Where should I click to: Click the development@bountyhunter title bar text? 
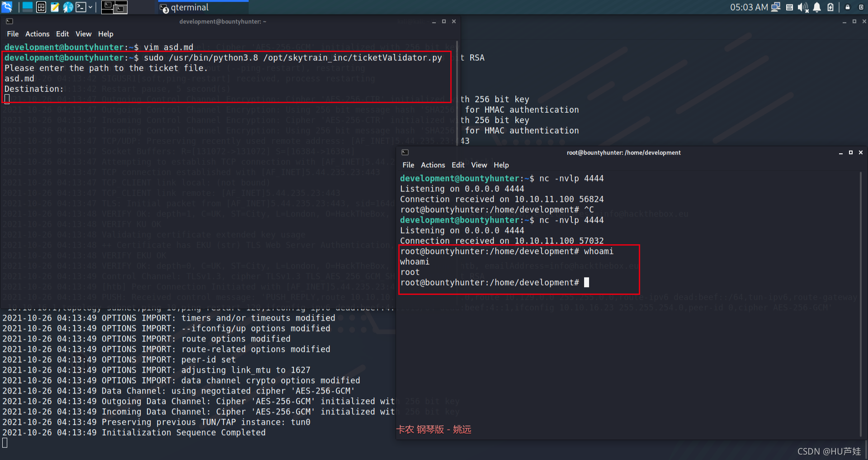tap(223, 21)
